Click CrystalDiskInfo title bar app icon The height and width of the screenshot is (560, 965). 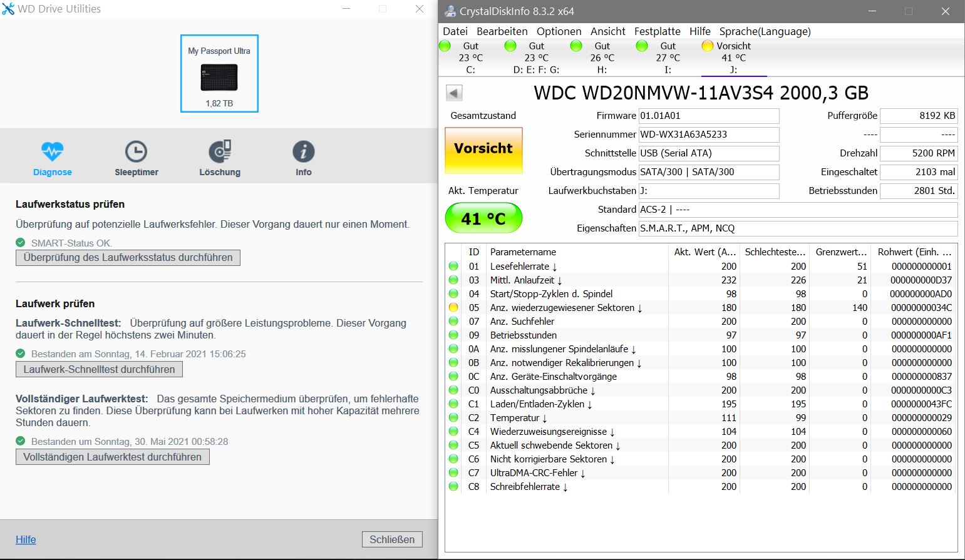point(450,11)
